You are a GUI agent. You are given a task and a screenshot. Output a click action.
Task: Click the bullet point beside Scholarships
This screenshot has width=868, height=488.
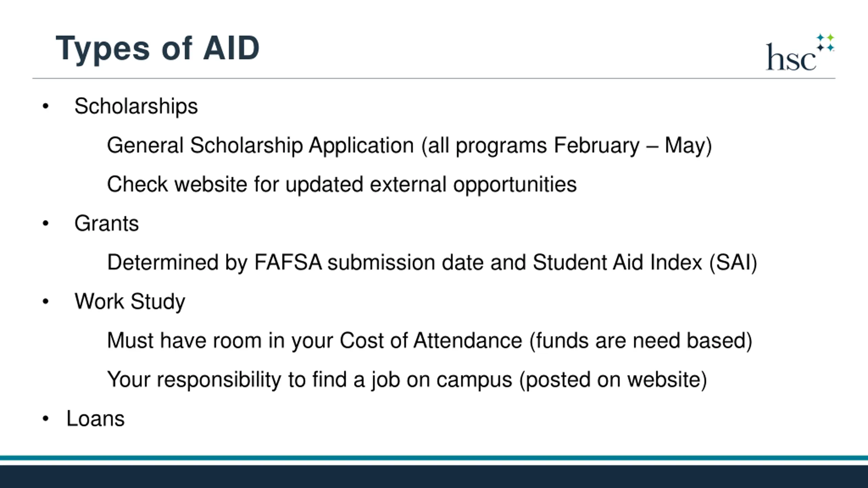(x=46, y=106)
